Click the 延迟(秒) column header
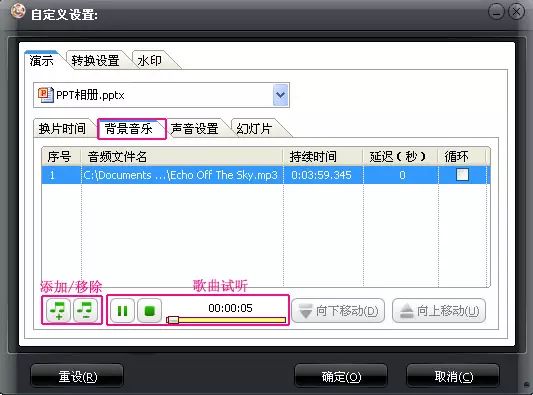This screenshot has height=395, width=533. point(400,156)
